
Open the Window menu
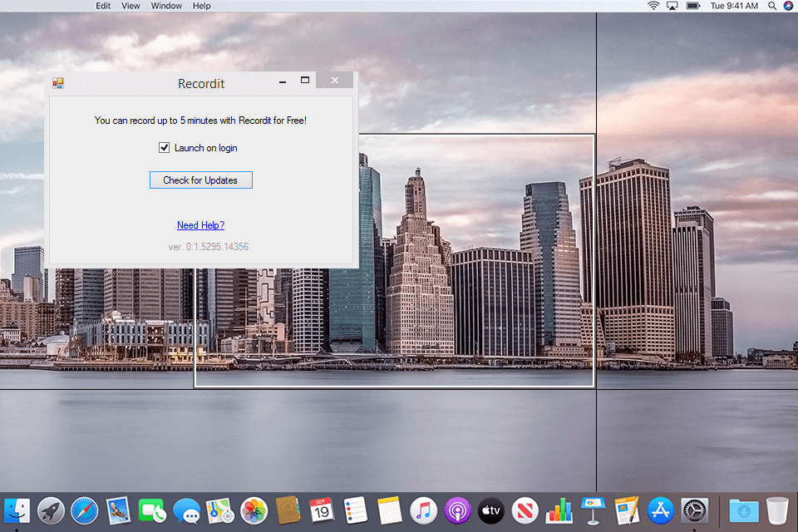point(166,6)
